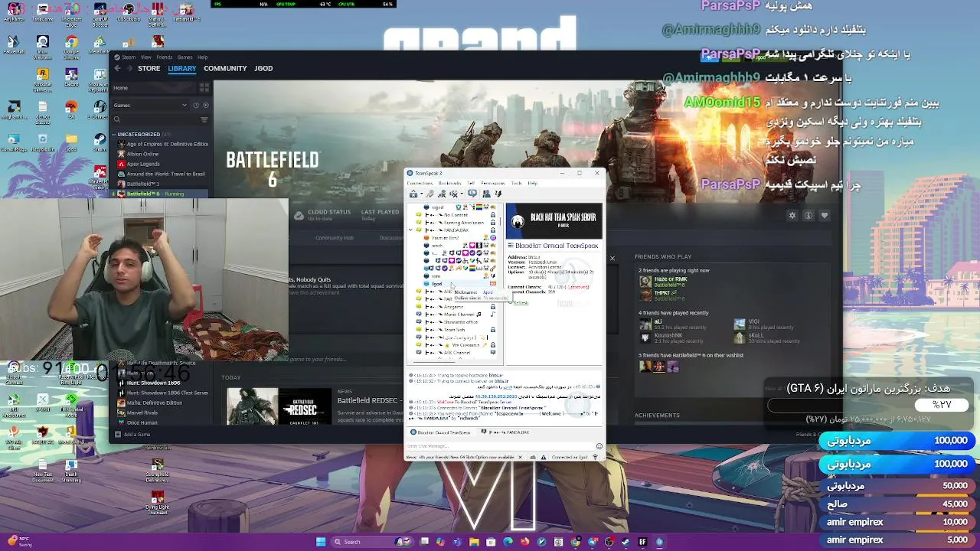
Task: Toggle Battlefield 6 favorite heart icon
Action: pos(825,216)
